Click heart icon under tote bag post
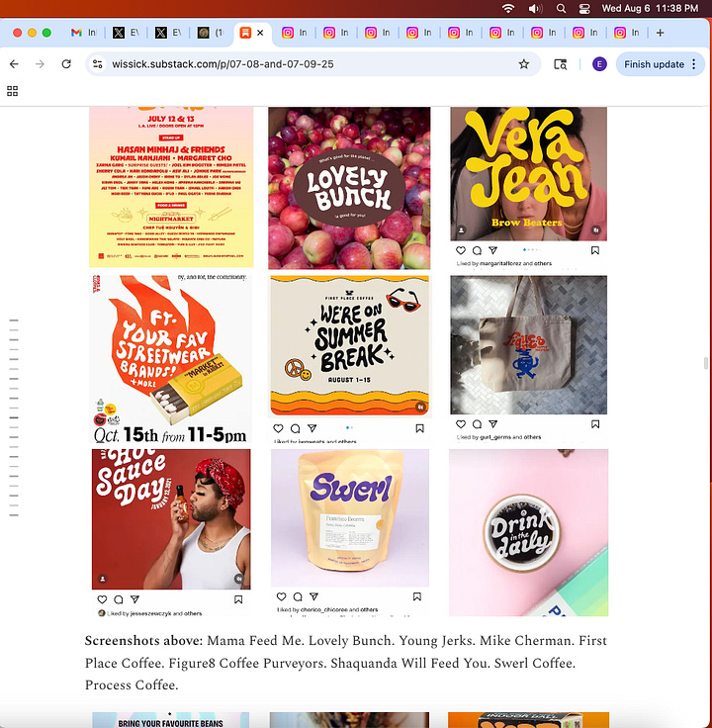The height and width of the screenshot is (728, 712). coord(461,424)
